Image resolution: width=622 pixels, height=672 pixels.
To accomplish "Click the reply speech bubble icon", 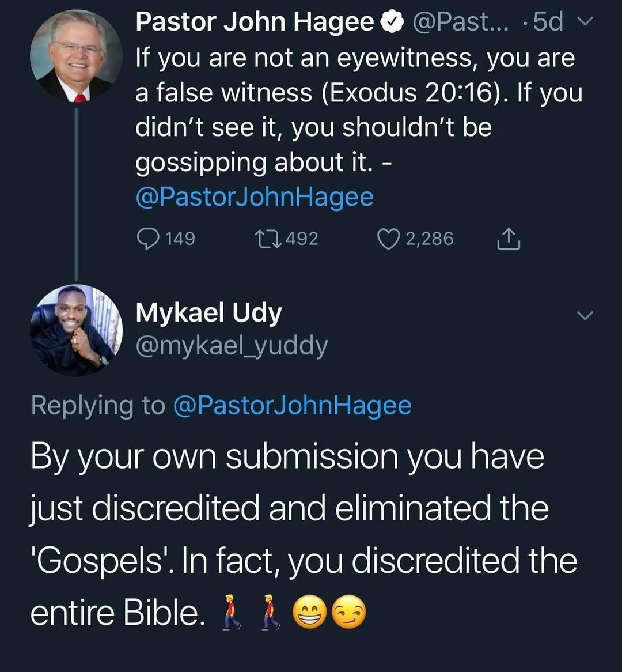I will click(x=148, y=239).
